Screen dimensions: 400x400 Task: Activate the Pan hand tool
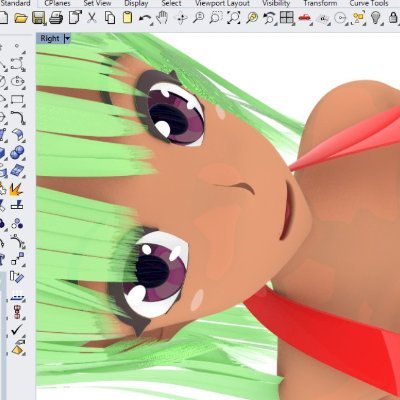(162, 17)
